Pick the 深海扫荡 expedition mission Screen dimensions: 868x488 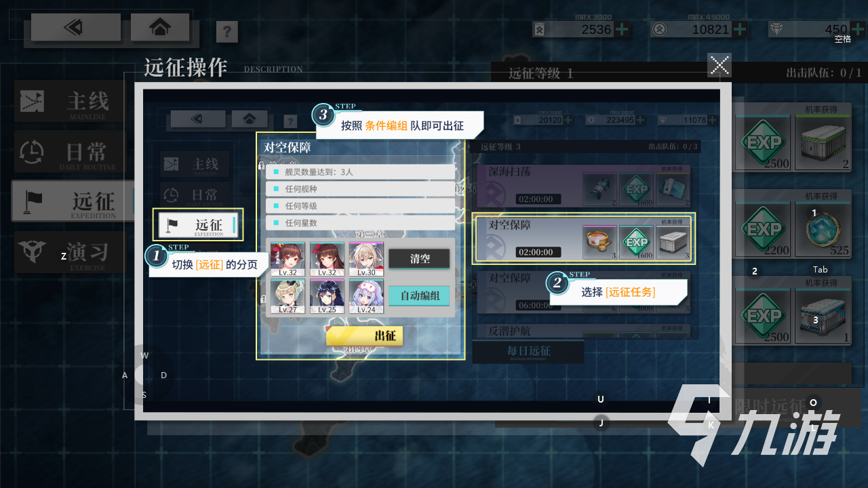click(584, 185)
